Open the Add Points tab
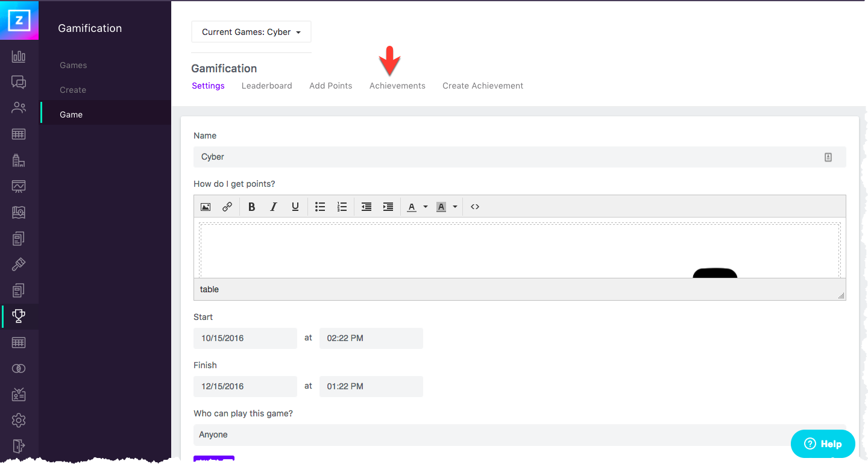The width and height of the screenshot is (868, 464). pyautogui.click(x=331, y=86)
